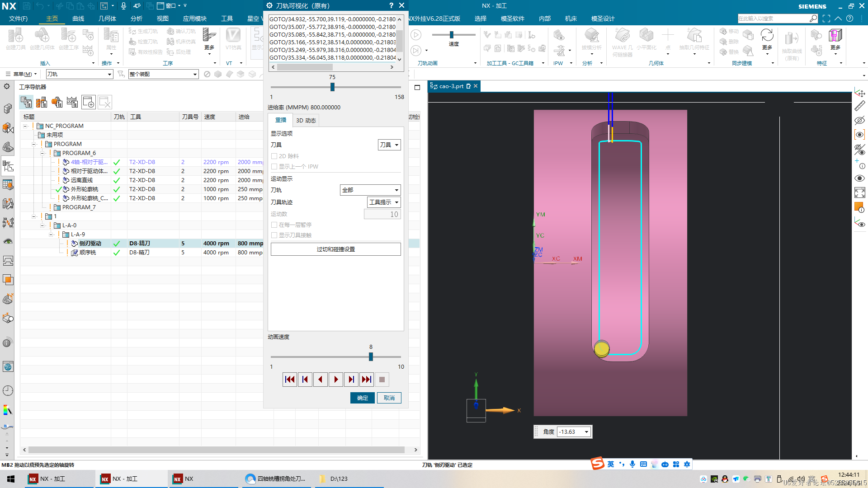868x488 pixels.
Task: Open the 刀具 display dropdown
Action: (389, 145)
